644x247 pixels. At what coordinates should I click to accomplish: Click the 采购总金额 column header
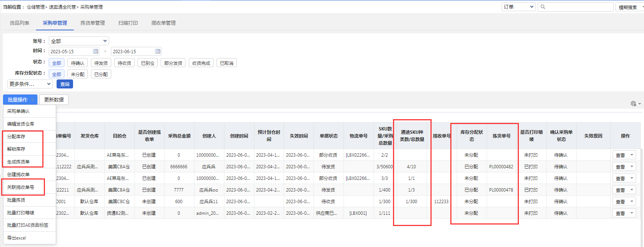(179, 136)
